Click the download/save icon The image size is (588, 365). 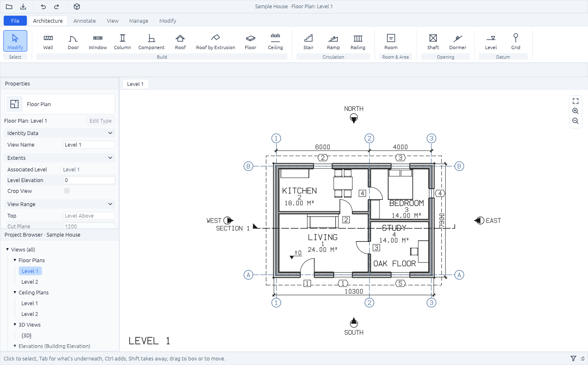tap(23, 7)
